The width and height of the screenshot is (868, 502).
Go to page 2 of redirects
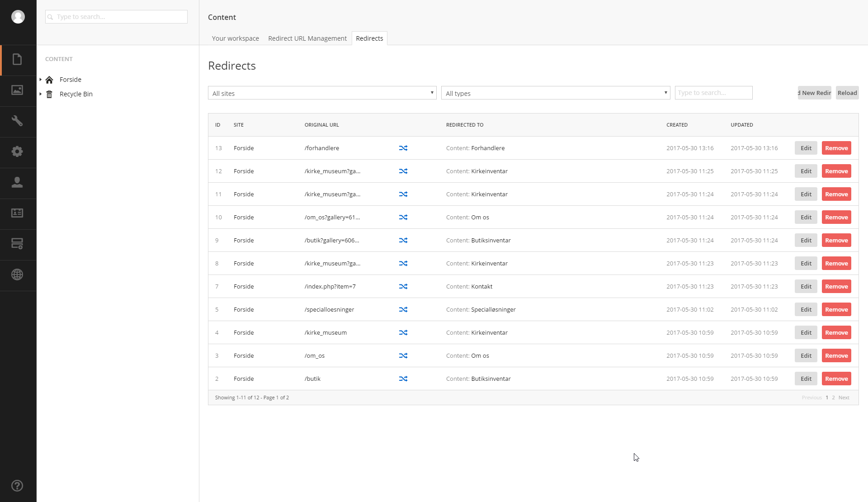coord(833,398)
